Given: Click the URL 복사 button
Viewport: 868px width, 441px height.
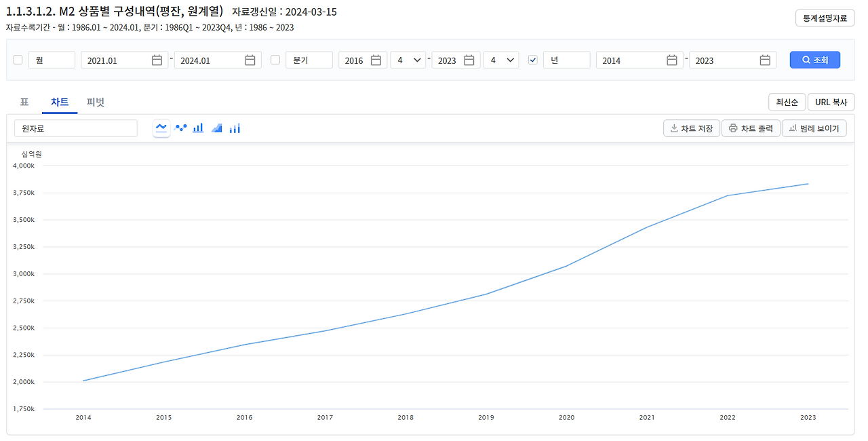Looking at the screenshot, I should tap(831, 102).
